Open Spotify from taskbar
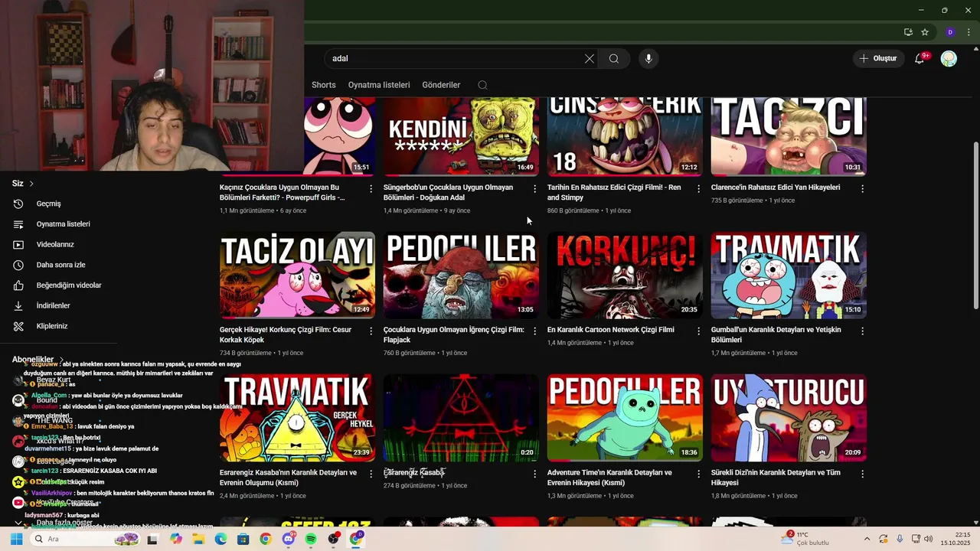 pyautogui.click(x=311, y=540)
